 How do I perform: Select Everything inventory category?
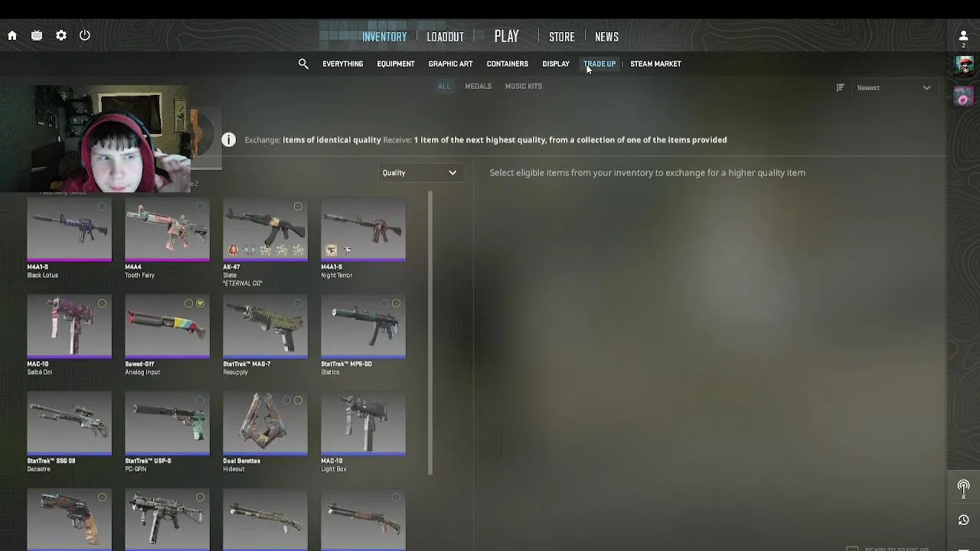click(x=342, y=64)
